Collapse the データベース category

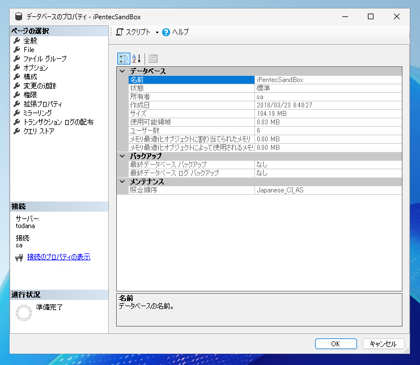[122, 71]
